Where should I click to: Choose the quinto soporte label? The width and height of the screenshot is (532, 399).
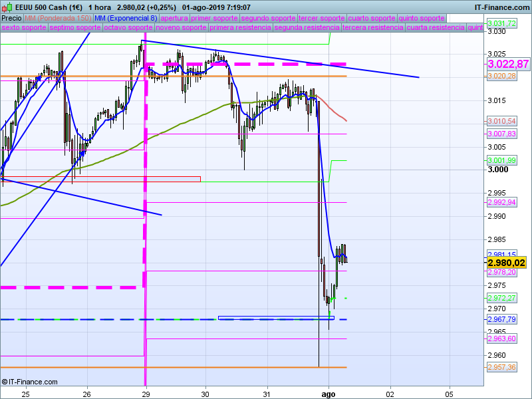pos(422,19)
